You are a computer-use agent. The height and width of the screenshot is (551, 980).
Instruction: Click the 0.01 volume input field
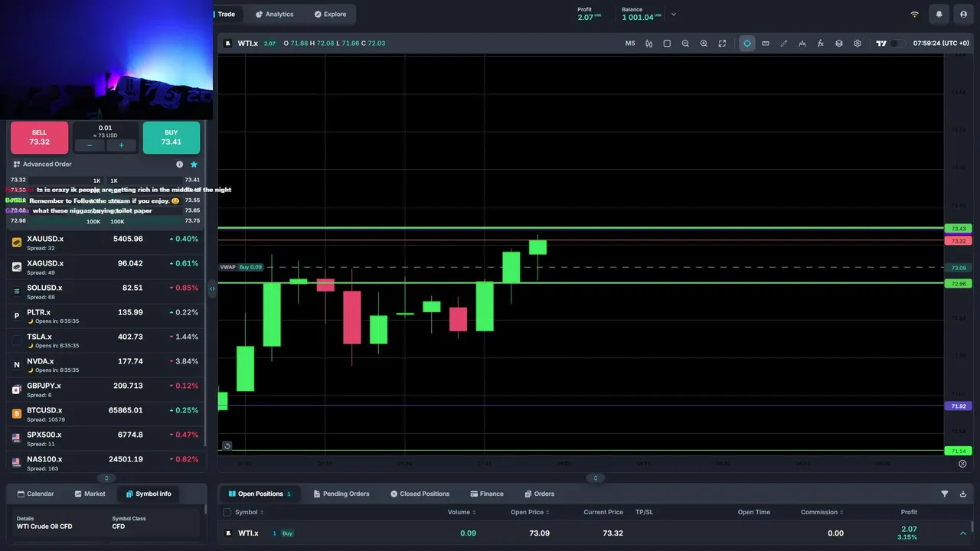point(106,131)
